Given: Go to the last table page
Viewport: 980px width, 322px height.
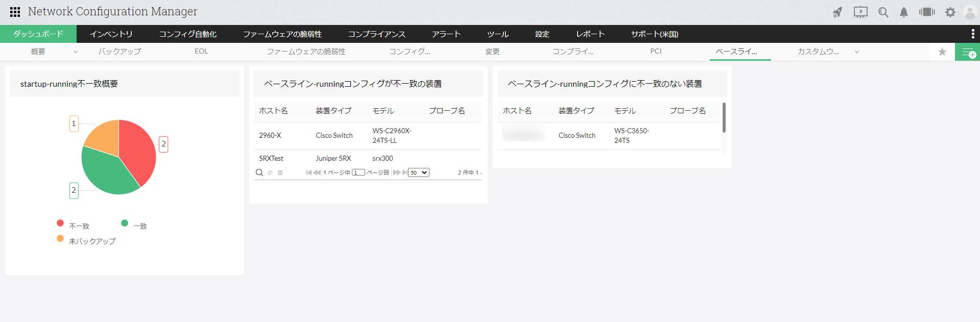Looking at the screenshot, I should click(405, 172).
